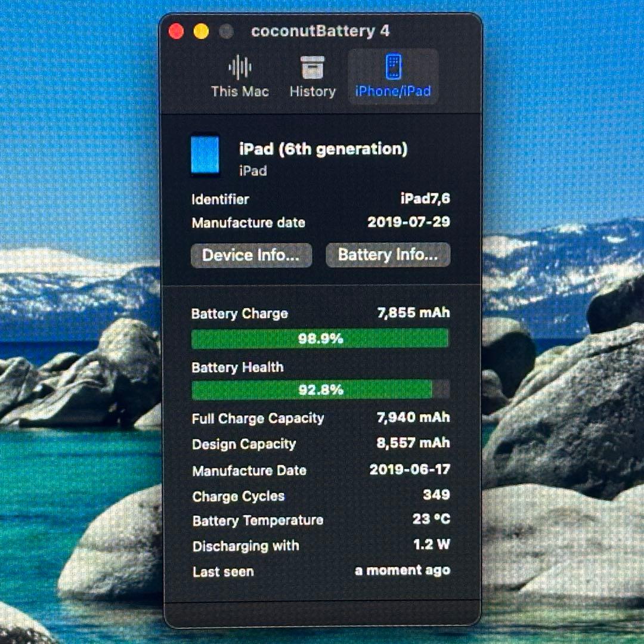The height and width of the screenshot is (644, 644).
Task: Click the Full Charge Capacity 7,940 mAh value
Action: click(x=413, y=418)
